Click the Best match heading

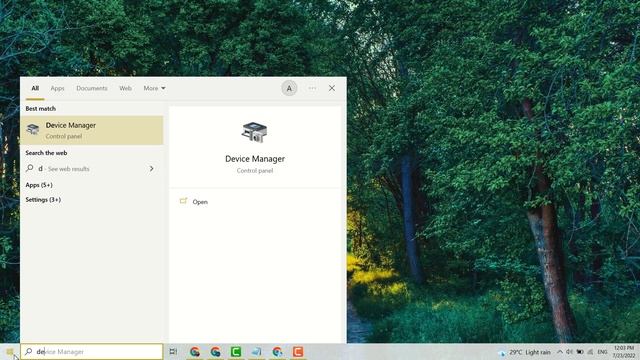click(40, 109)
